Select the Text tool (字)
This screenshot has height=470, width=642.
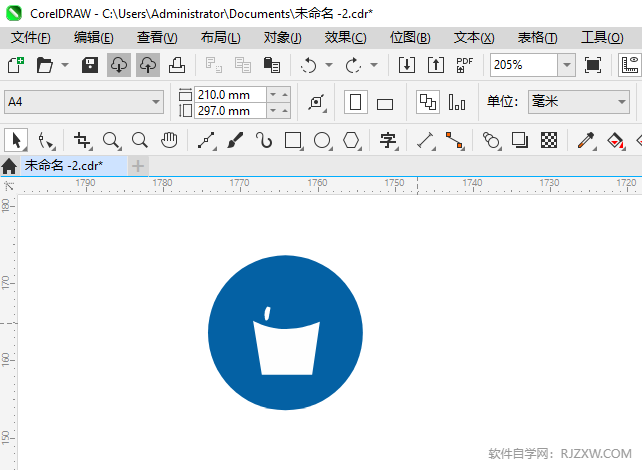(x=389, y=140)
